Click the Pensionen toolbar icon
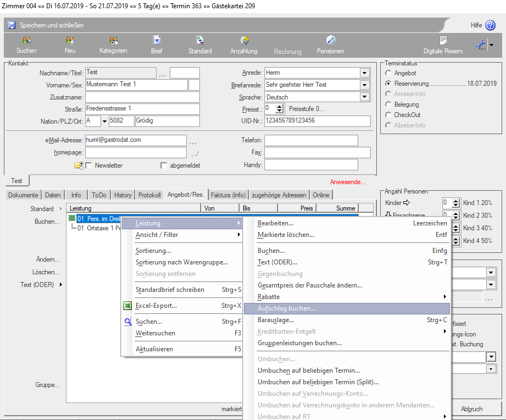Viewport: 506px width, 420px height. [x=330, y=40]
